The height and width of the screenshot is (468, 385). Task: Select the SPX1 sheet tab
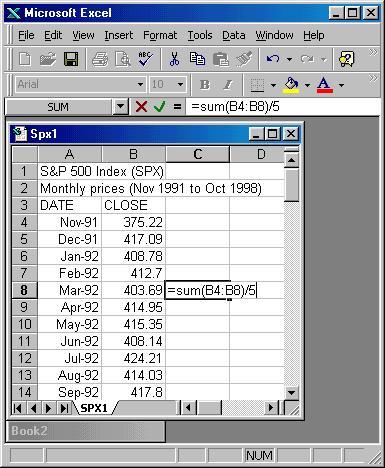[94, 408]
